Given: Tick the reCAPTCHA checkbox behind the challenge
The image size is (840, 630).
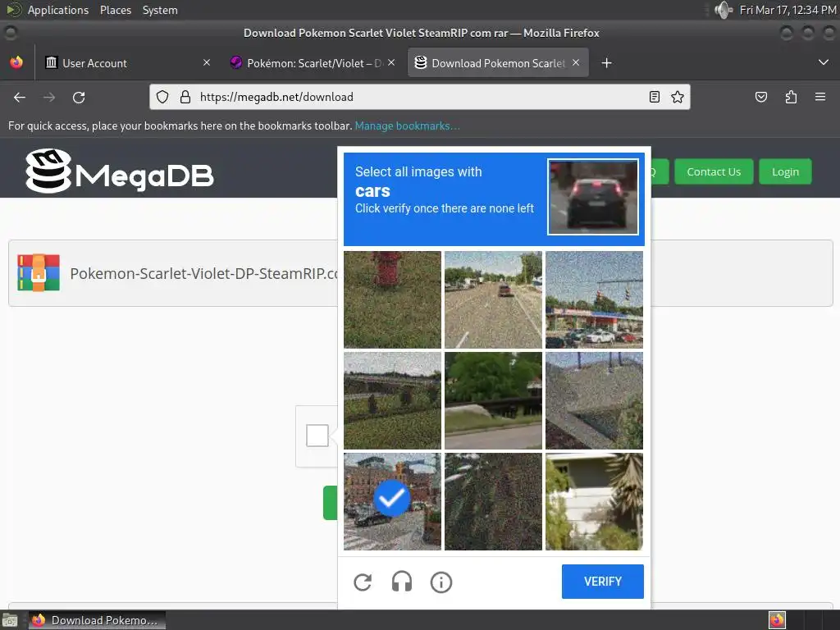Looking at the screenshot, I should click(317, 436).
